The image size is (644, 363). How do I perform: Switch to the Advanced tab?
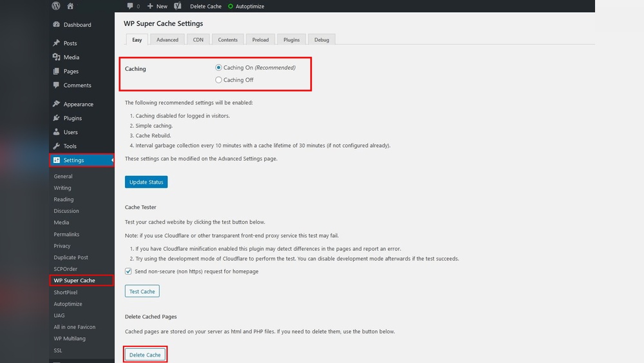coord(167,39)
